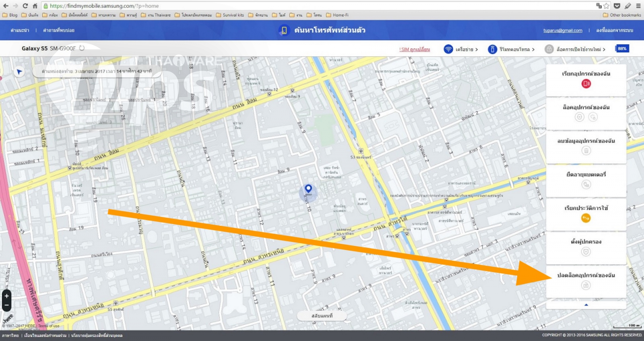Viewport: 644px width, 341px height.
Task: Click the unlock my device icon
Action: [586, 285]
